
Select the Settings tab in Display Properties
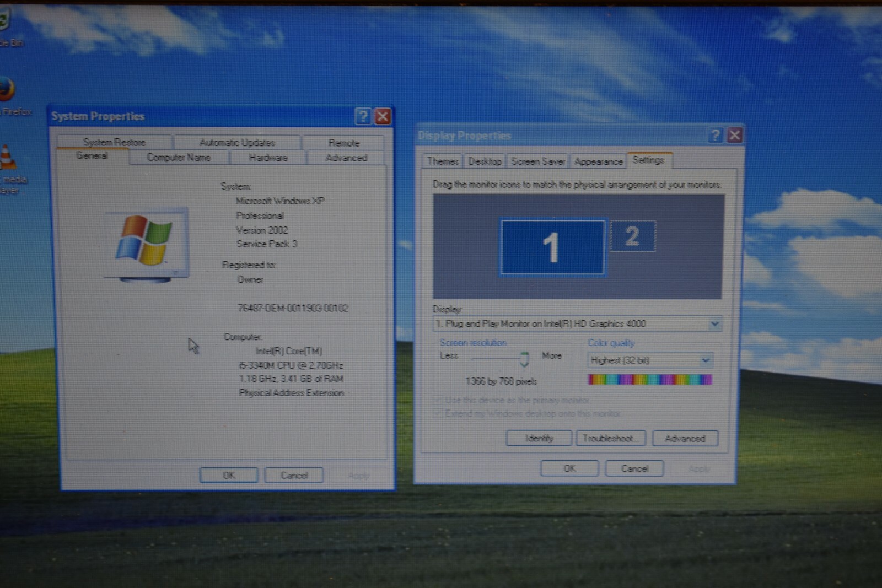(649, 160)
